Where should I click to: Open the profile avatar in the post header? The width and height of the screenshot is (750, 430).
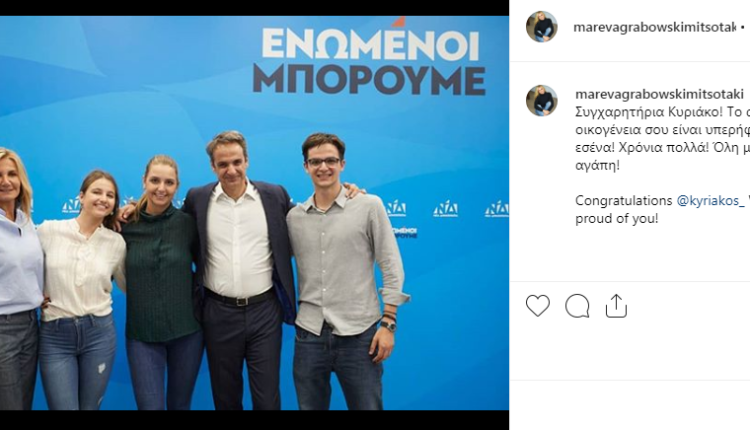[541, 27]
